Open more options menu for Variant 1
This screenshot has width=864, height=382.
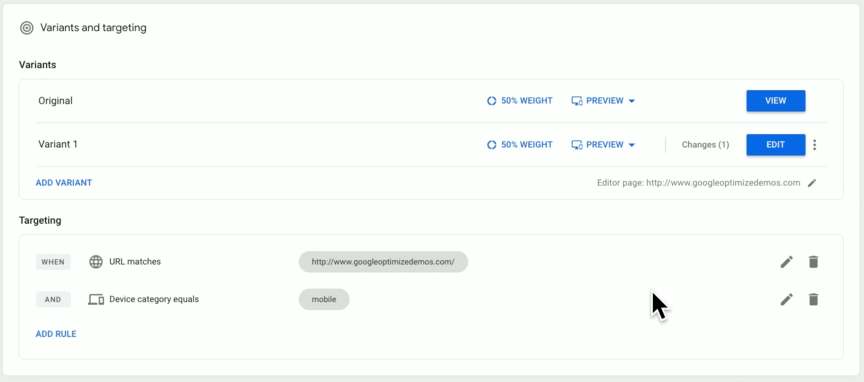click(x=815, y=144)
